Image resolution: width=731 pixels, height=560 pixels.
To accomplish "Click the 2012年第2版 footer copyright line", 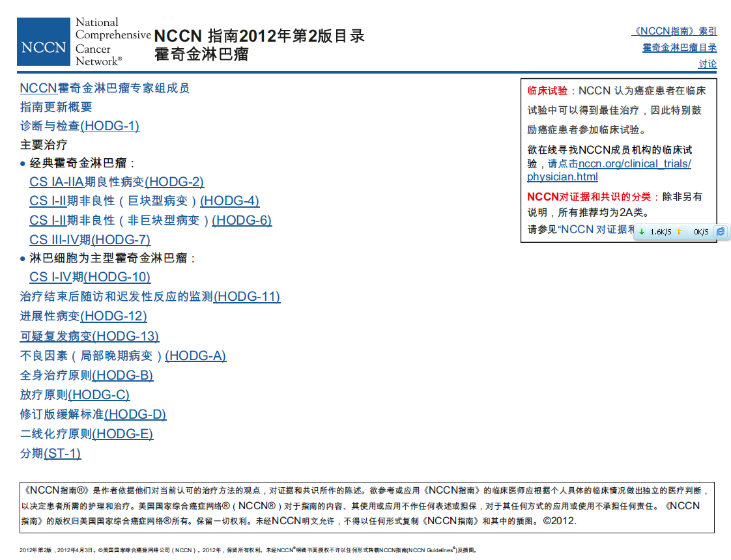I will [248, 550].
